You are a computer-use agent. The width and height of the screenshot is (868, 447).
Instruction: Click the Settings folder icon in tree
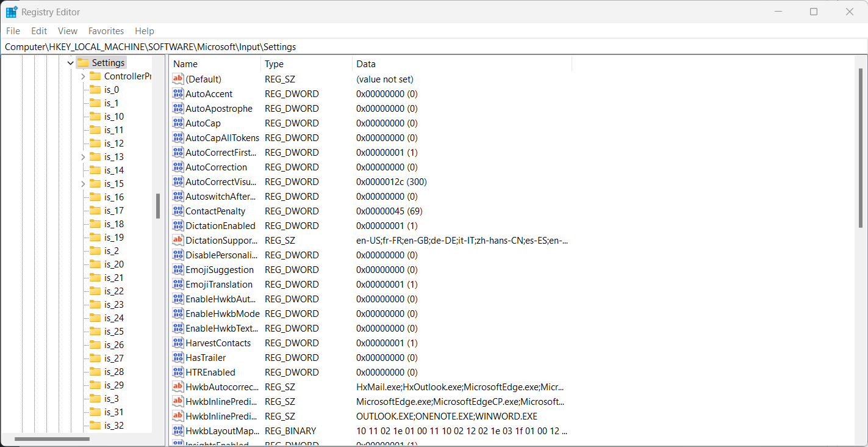[83, 62]
